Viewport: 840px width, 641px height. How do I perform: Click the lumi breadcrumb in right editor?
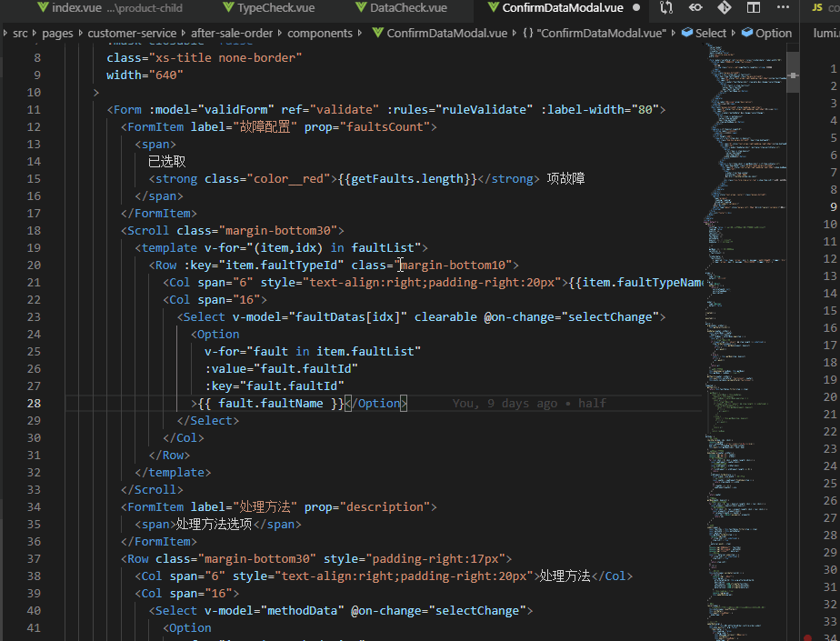pyautogui.click(x=825, y=34)
